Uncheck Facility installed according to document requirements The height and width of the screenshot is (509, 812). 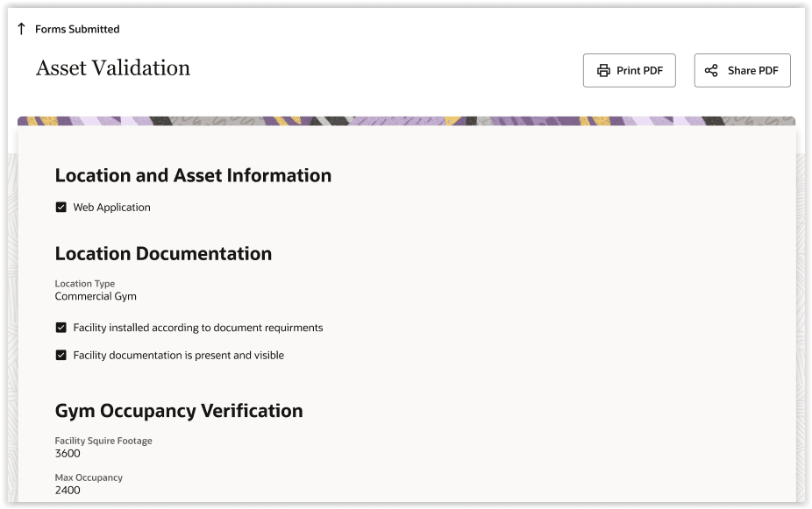tap(61, 328)
